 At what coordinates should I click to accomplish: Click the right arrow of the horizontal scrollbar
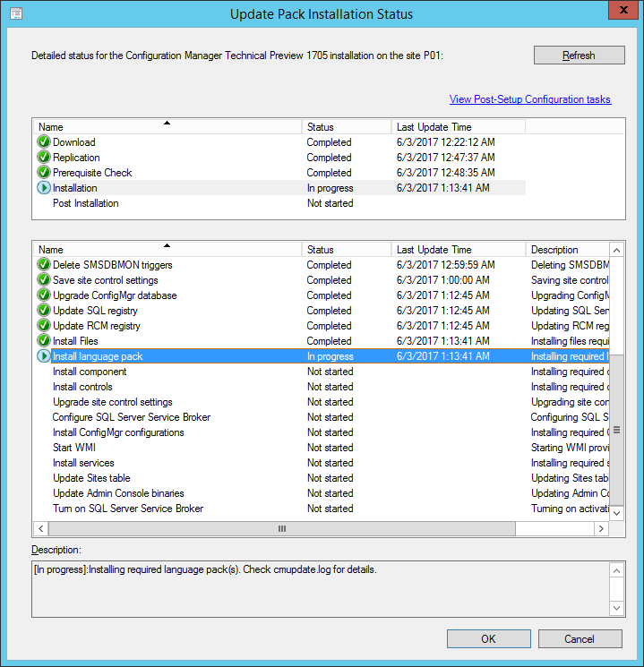[601, 529]
